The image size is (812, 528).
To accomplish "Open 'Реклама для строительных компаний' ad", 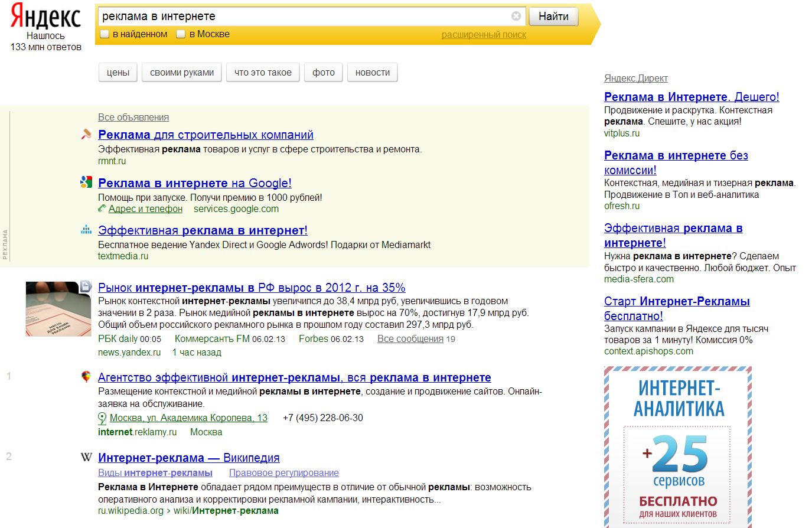I will (x=206, y=135).
